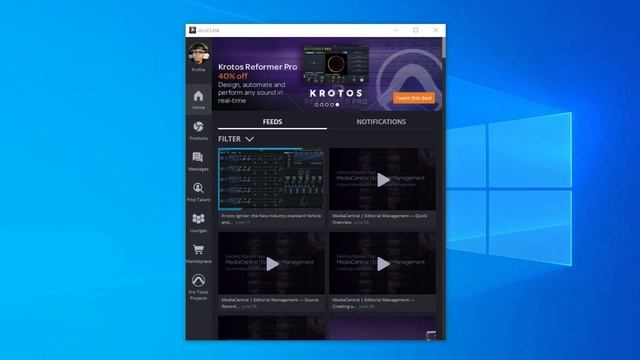
Task: Open the Profile avatar in sidebar
Action: point(199,54)
